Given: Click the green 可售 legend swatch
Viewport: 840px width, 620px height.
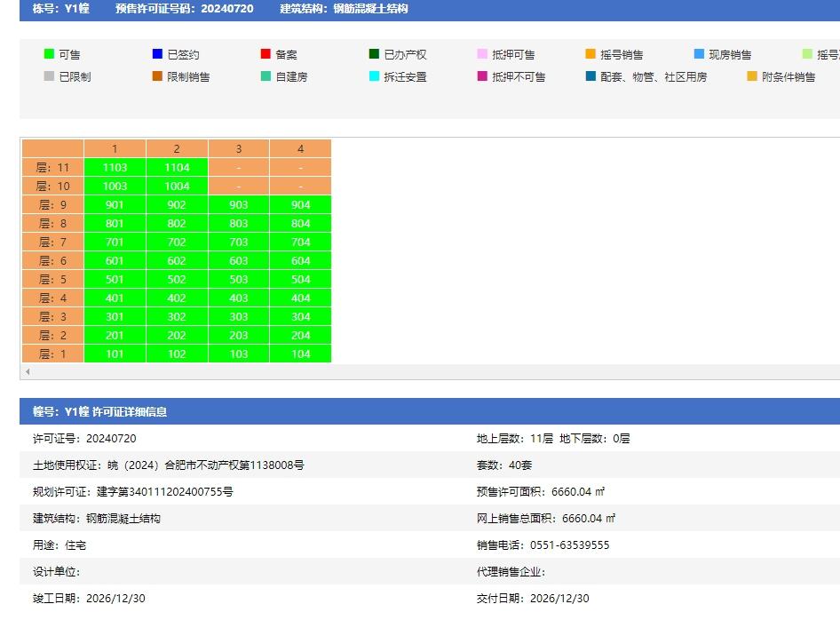Looking at the screenshot, I should pyautogui.click(x=49, y=53).
